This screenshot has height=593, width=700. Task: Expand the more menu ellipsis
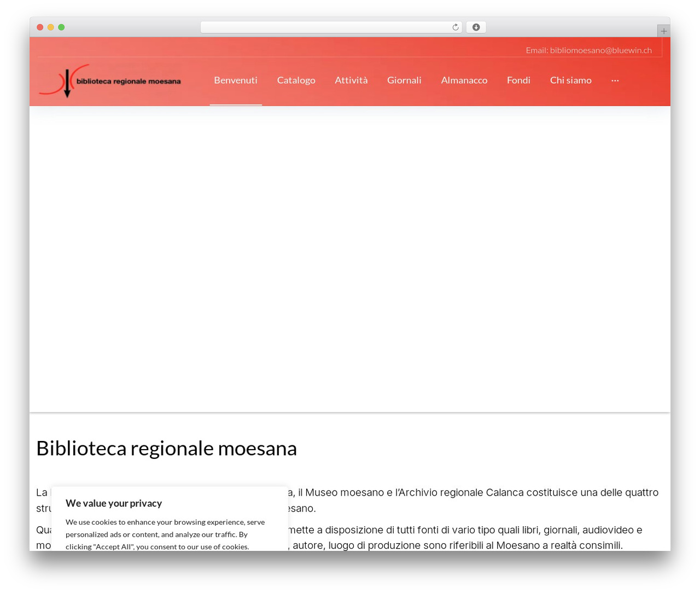[615, 80]
